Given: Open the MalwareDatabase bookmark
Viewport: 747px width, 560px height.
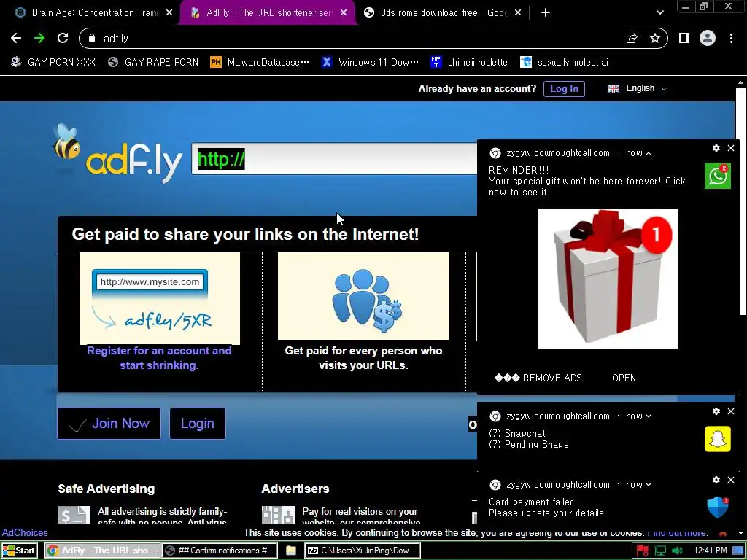Looking at the screenshot, I should coord(260,62).
